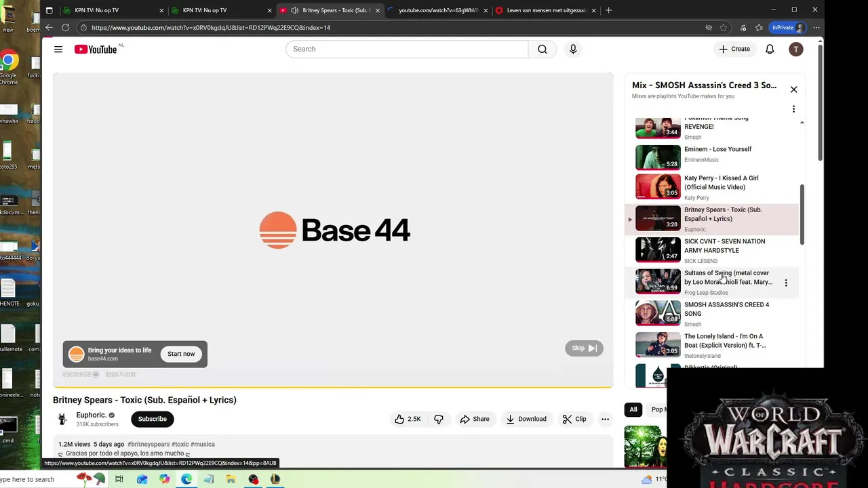
Task: Refresh the page
Action: 65,28
